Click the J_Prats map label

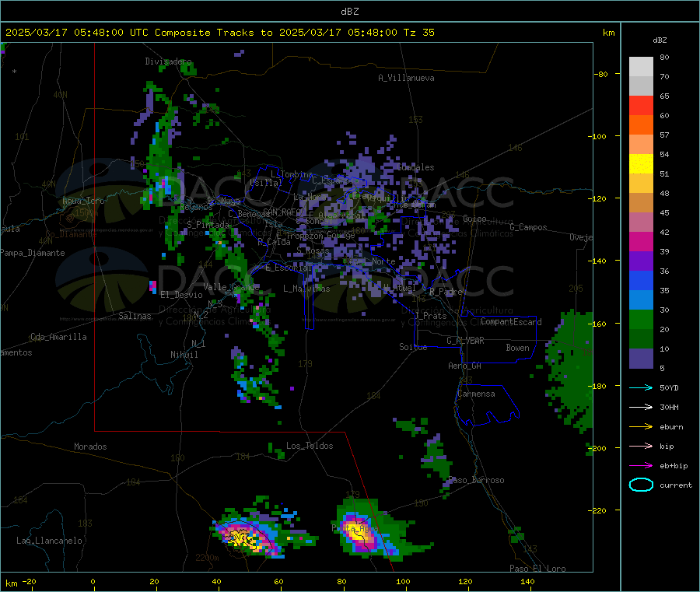point(431,316)
